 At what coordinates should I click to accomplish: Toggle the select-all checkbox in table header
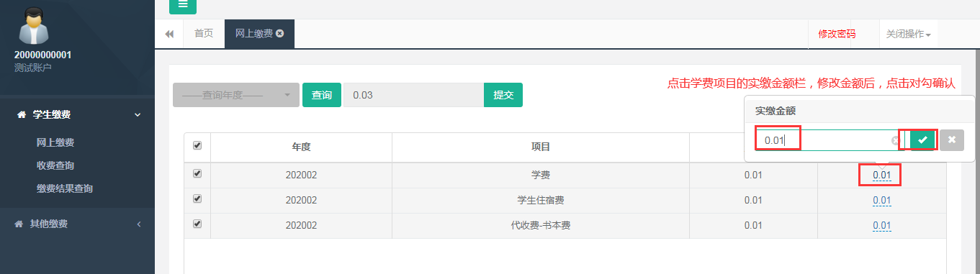(x=197, y=145)
